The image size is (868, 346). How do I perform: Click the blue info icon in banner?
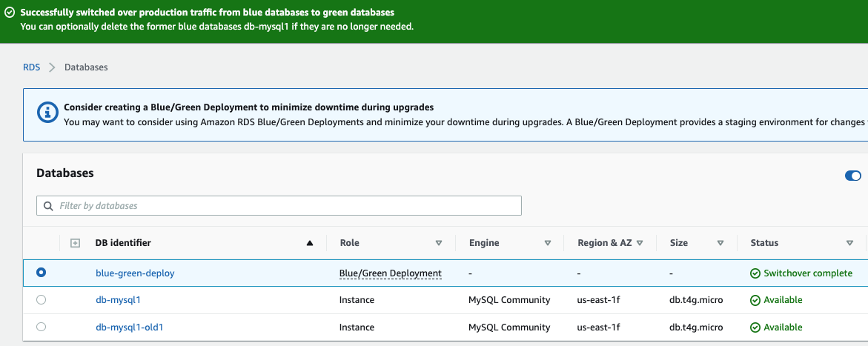coord(47,113)
